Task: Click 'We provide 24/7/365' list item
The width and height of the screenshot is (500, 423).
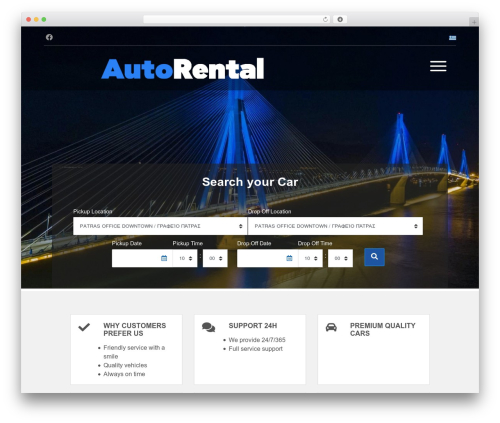Action: click(x=257, y=340)
